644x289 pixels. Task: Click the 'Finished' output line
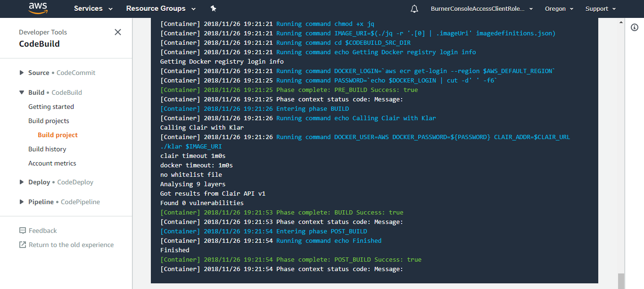[x=175, y=250]
